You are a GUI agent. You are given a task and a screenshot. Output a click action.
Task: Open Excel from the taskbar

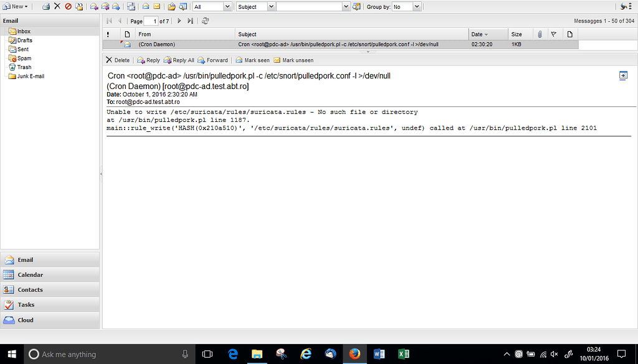(x=403, y=354)
